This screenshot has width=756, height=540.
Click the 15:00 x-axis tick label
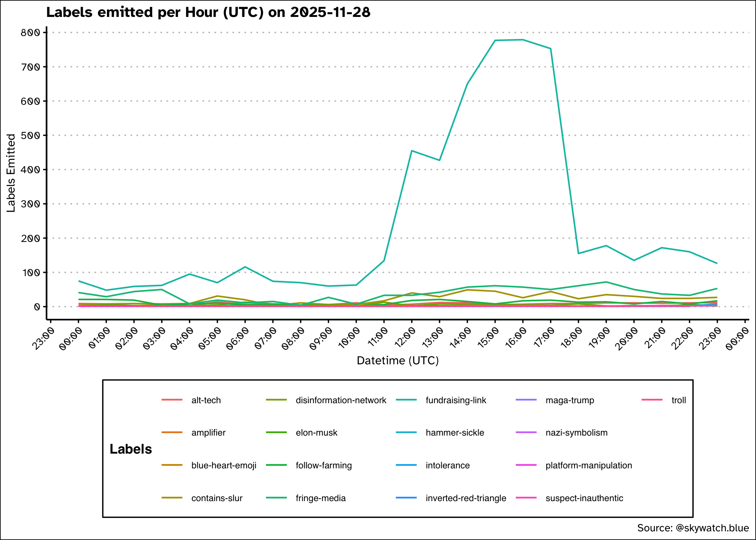[x=488, y=338]
